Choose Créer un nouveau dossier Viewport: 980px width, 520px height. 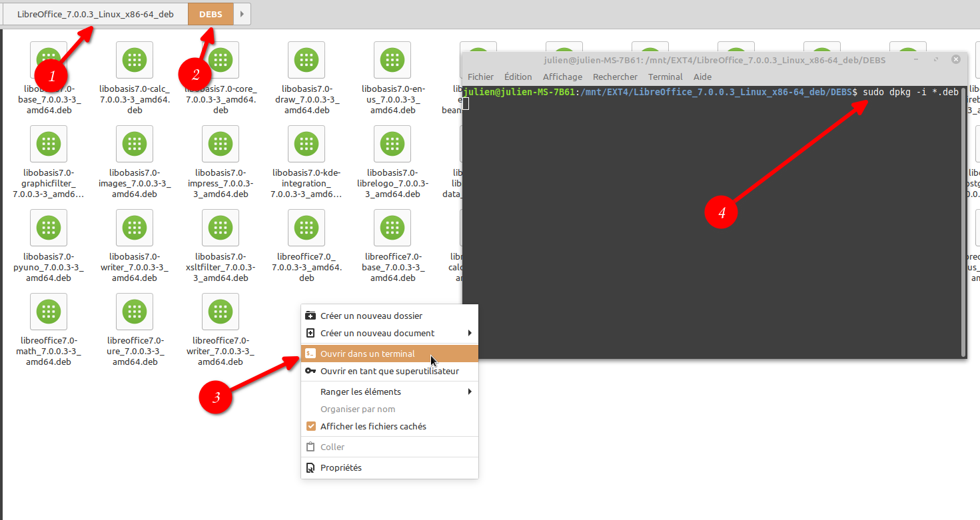390,316
